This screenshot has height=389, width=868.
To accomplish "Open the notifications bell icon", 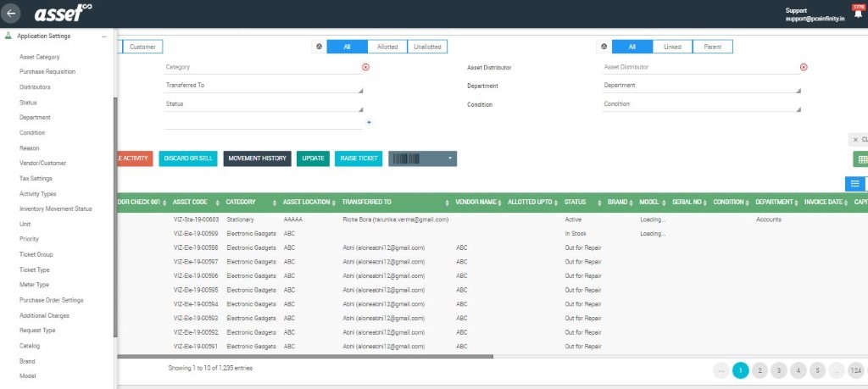I will [x=858, y=14].
